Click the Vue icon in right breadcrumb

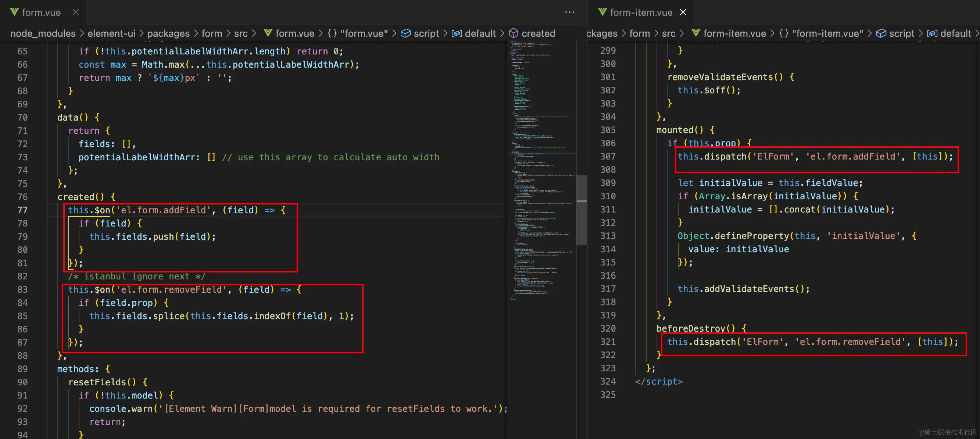696,33
